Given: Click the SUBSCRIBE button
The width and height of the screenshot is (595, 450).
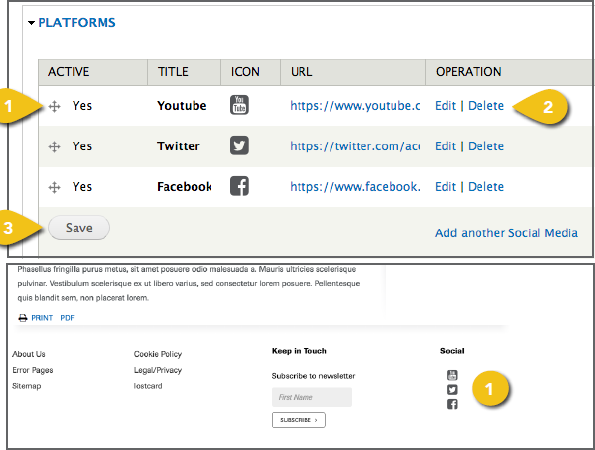Looking at the screenshot, I should click(x=299, y=420).
